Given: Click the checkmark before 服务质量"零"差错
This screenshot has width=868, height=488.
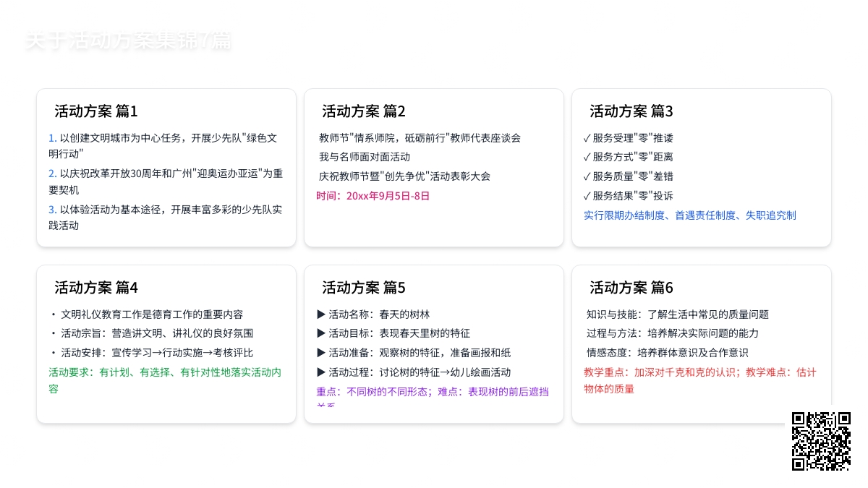Looking at the screenshot, I should pyautogui.click(x=587, y=176).
